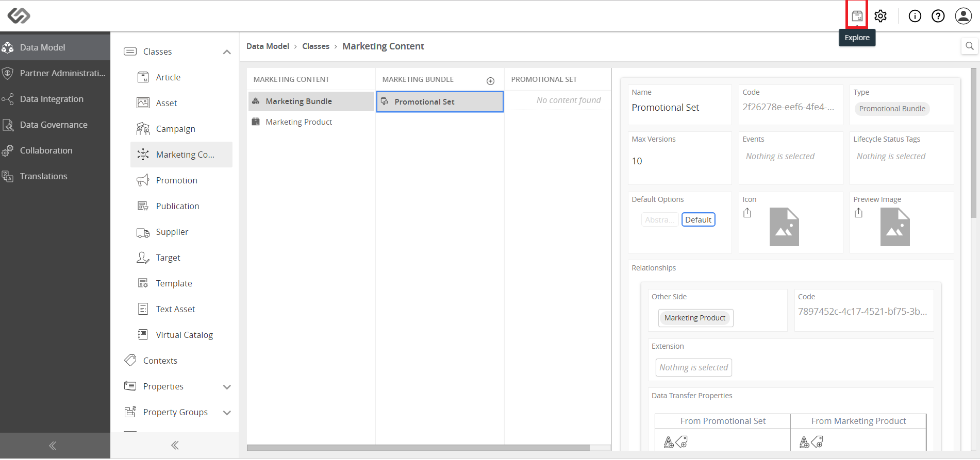The image size is (980, 460).
Task: Click the Target class icon
Action: coord(143,258)
